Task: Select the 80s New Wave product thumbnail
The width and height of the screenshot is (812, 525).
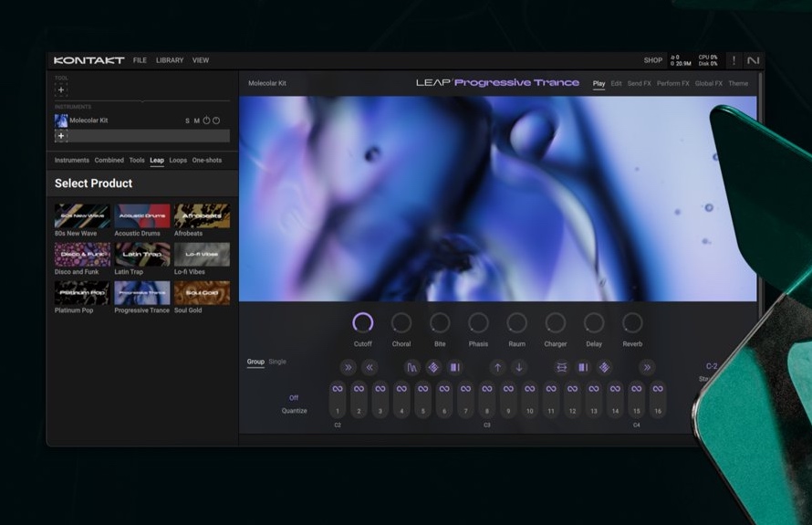Action: 82,215
